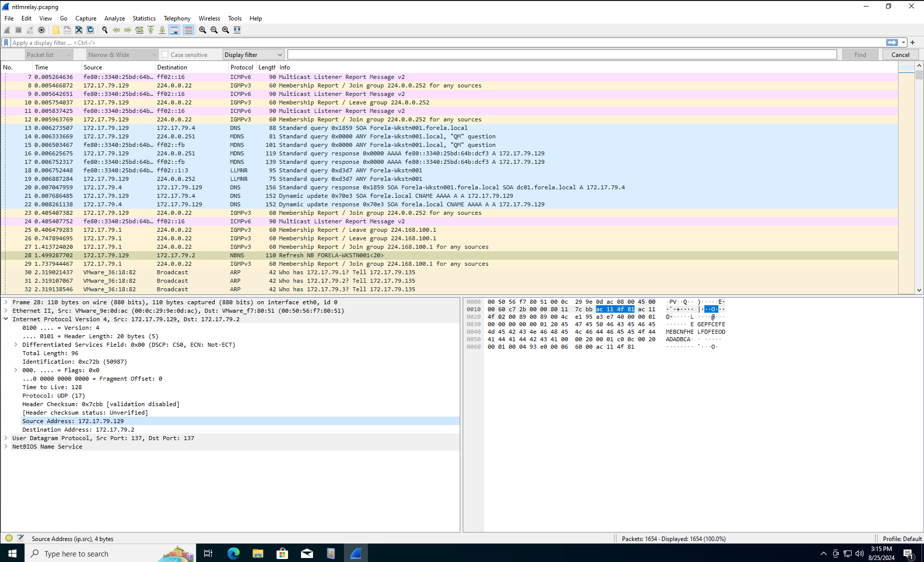
Task: Click the Source column header
Action: [118, 67]
